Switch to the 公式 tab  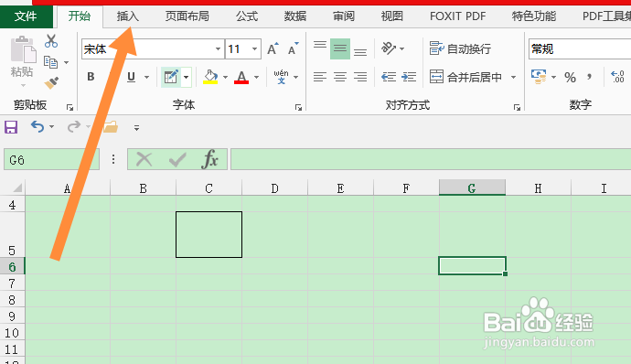point(247,16)
